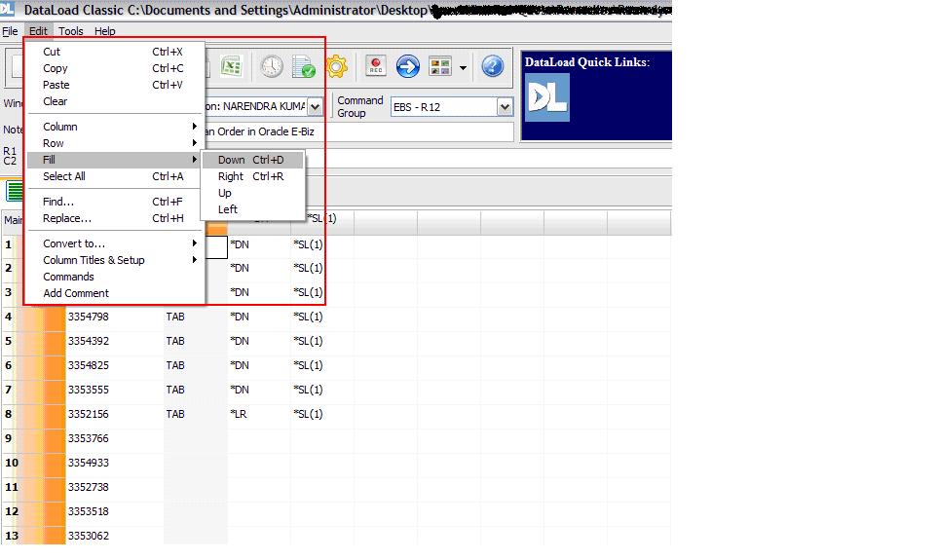The width and height of the screenshot is (937, 560).
Task: Click the blue arrow start load icon
Action: tap(408, 66)
